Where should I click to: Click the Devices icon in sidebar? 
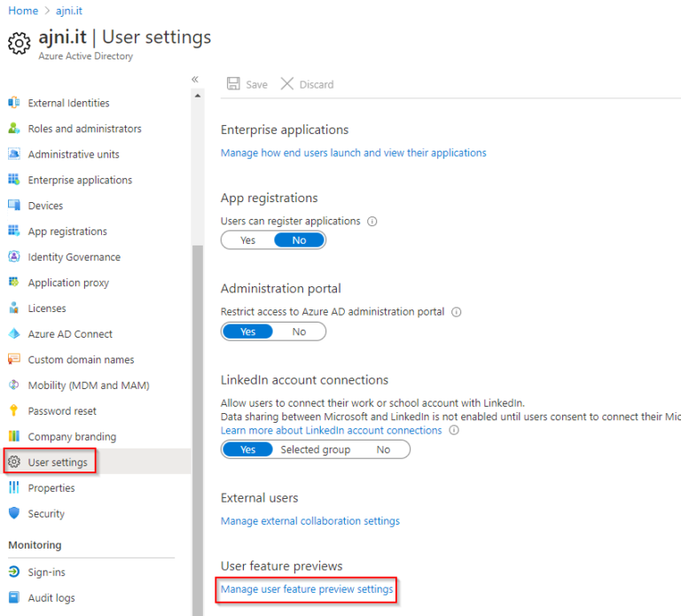14,206
